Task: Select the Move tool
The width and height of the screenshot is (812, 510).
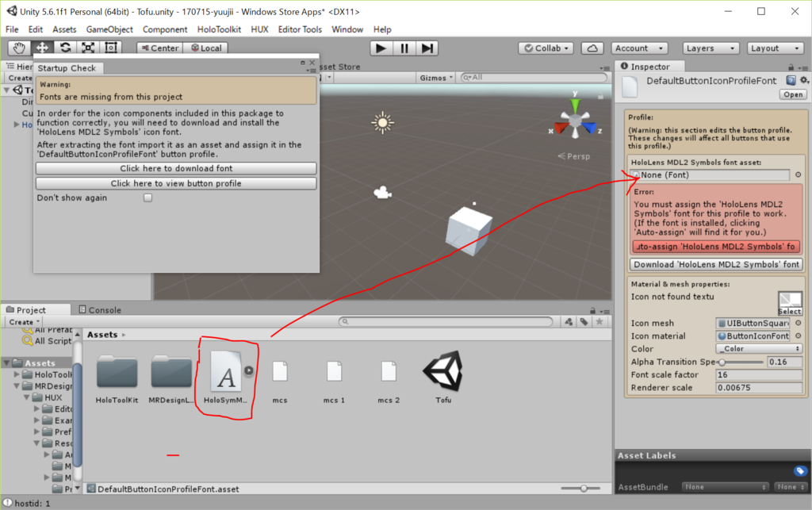Action: pyautogui.click(x=42, y=48)
